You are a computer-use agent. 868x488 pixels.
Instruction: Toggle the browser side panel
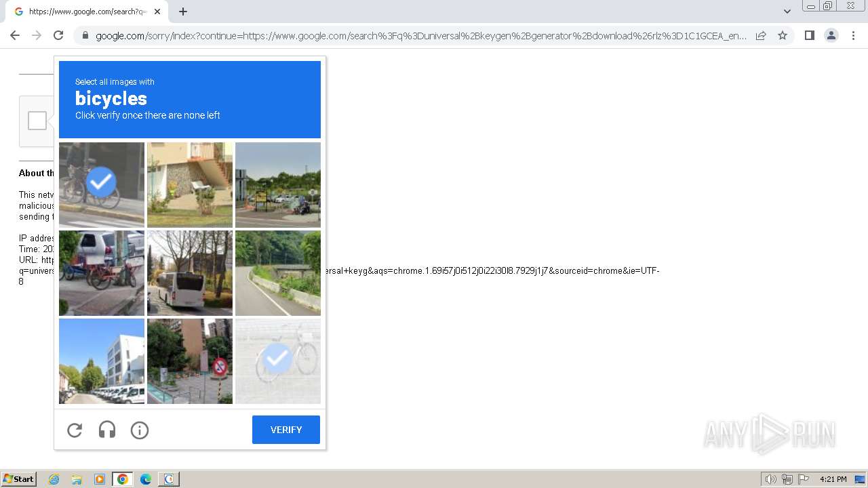point(809,35)
